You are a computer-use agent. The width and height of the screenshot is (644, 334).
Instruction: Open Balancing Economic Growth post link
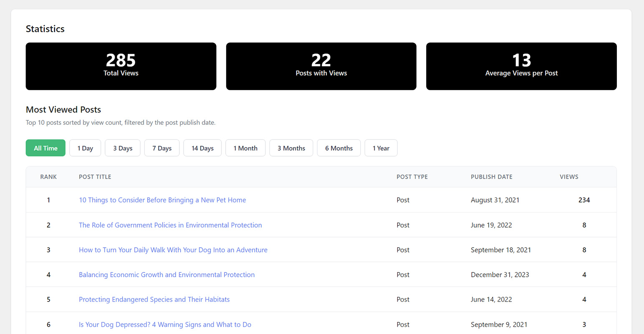166,275
